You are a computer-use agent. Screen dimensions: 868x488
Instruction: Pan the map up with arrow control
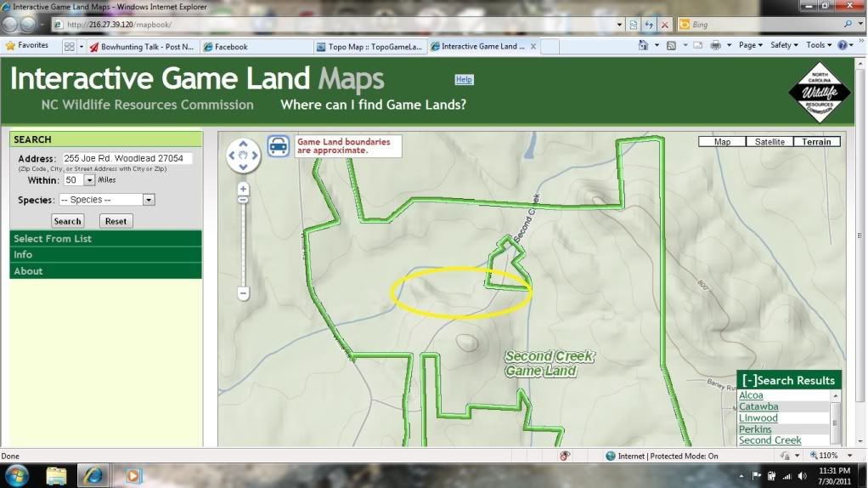pos(243,145)
